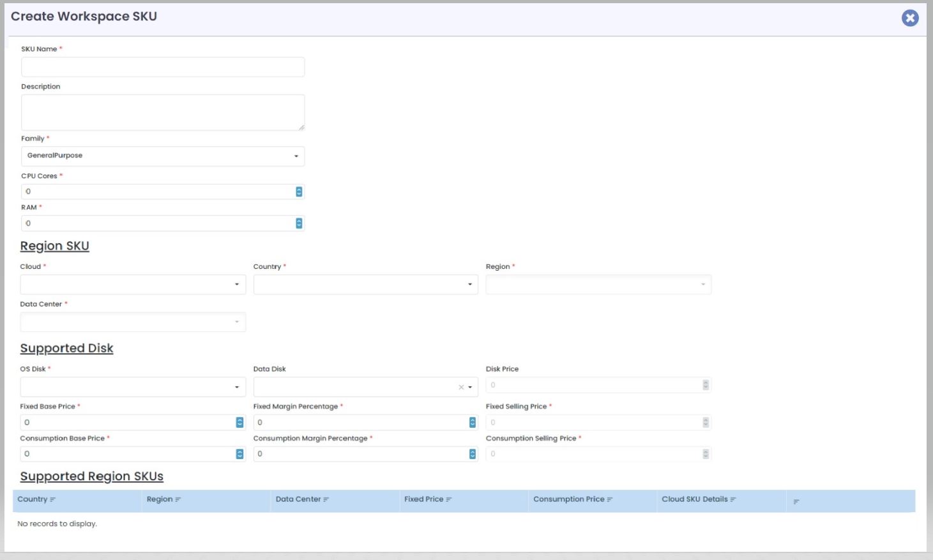Image resolution: width=933 pixels, height=560 pixels.
Task: Clear the Data Disk selection with X
Action: point(461,388)
